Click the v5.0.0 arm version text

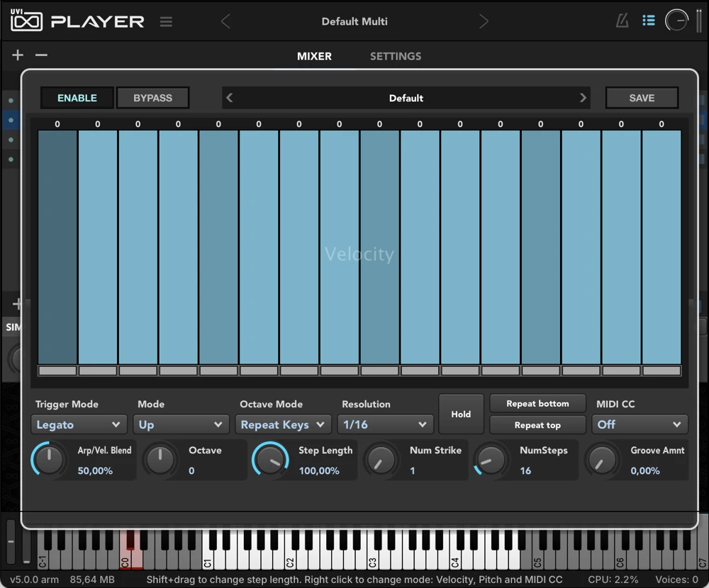(x=34, y=579)
